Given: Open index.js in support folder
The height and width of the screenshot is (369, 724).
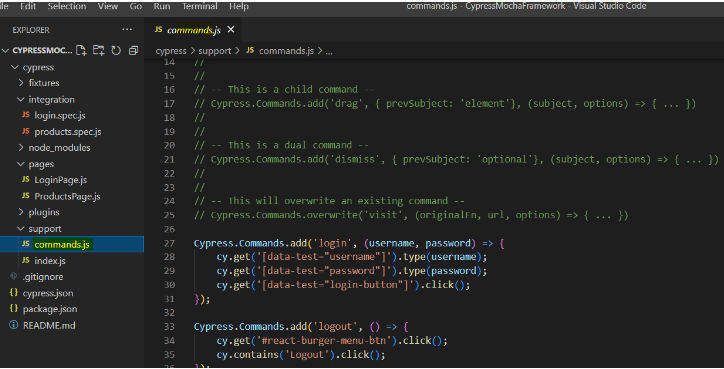Looking at the screenshot, I should click(x=50, y=260).
